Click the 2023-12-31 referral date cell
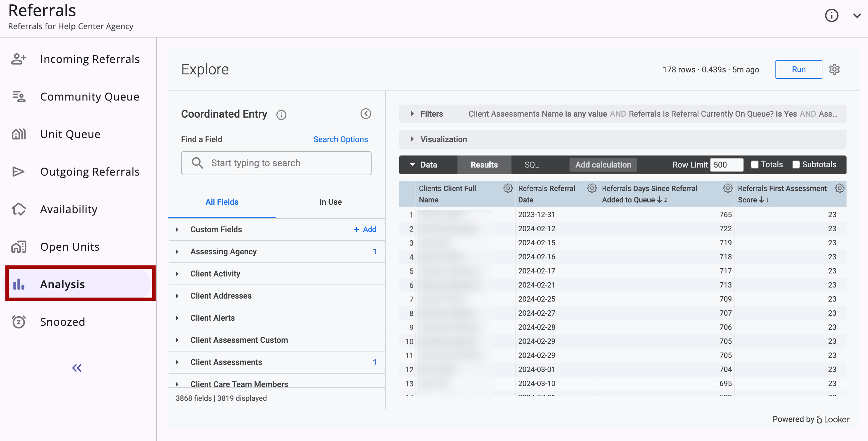 click(x=556, y=215)
